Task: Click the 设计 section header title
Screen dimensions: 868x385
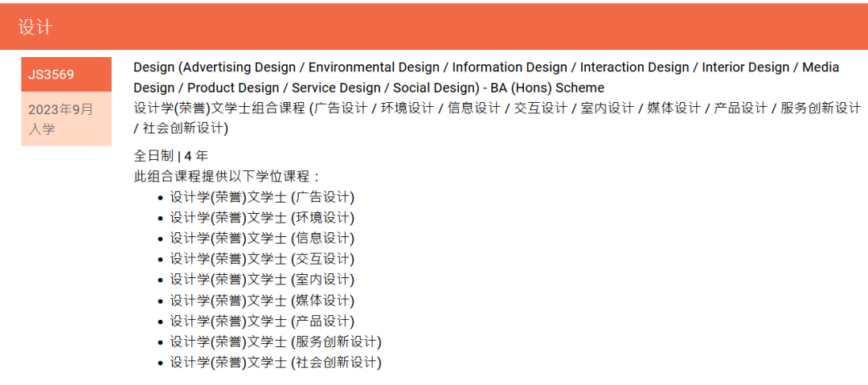Action: click(35, 27)
